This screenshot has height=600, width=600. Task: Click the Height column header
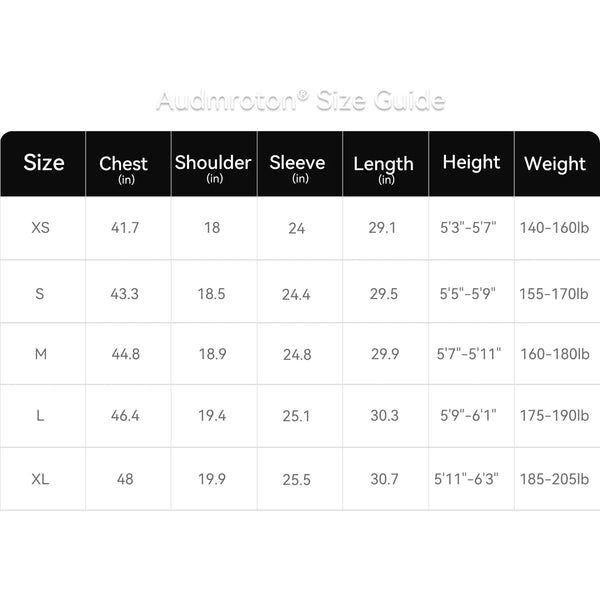coord(471,163)
